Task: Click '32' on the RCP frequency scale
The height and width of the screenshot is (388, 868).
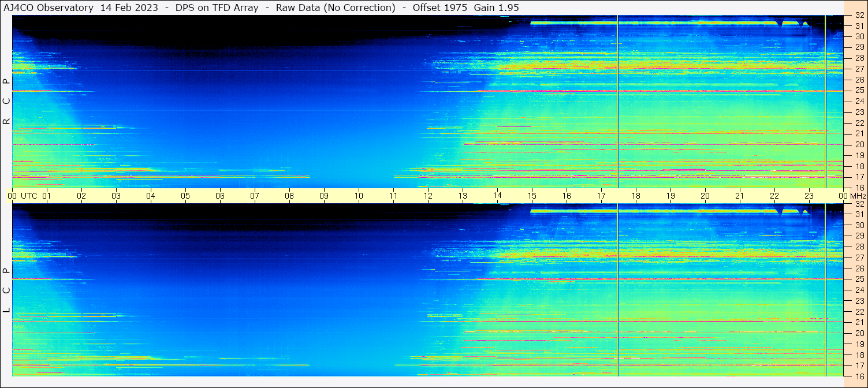Action: 859,16
